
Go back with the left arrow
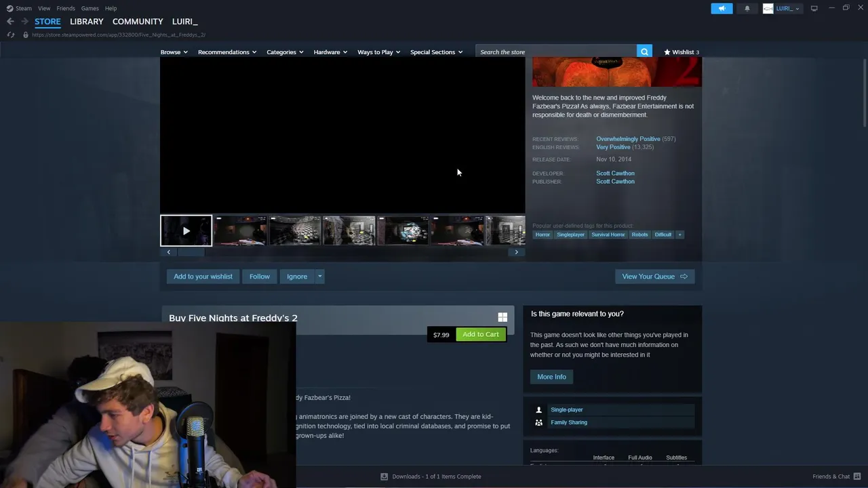tap(10, 22)
